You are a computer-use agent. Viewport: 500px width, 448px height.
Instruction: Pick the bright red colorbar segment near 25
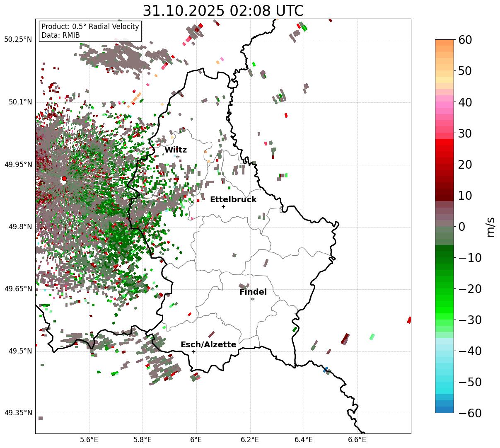(444, 148)
